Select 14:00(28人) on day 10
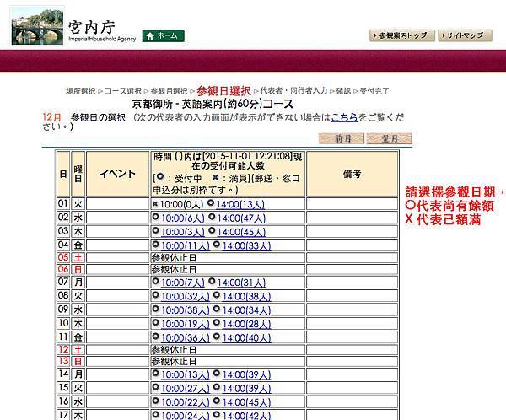 pyautogui.click(x=246, y=324)
